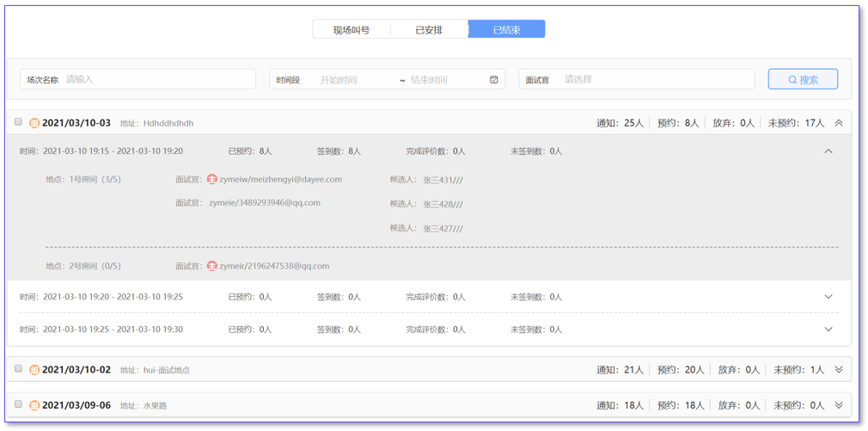Viewport: 868px width, 431px height.
Task: Open the 面试官 select dropdown
Action: point(637,79)
